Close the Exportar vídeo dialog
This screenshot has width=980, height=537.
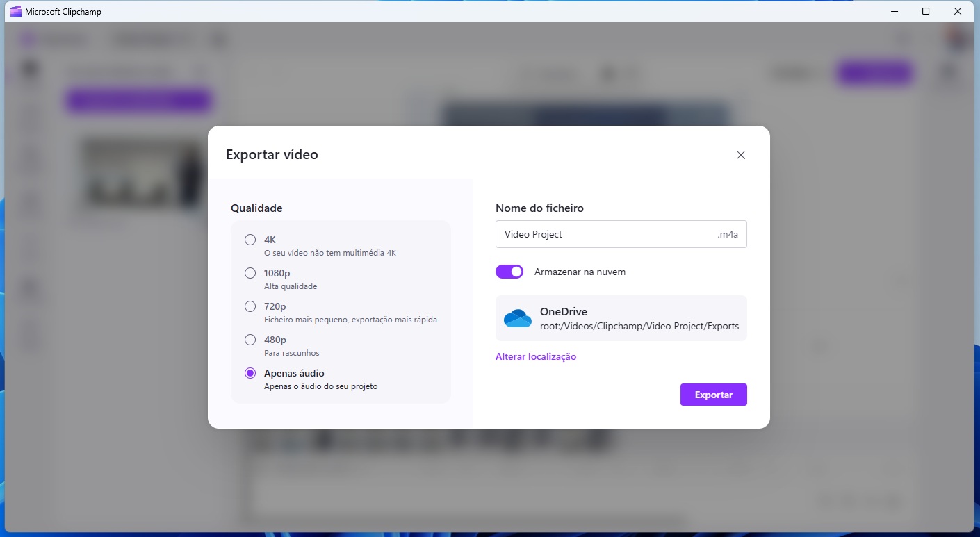point(740,155)
